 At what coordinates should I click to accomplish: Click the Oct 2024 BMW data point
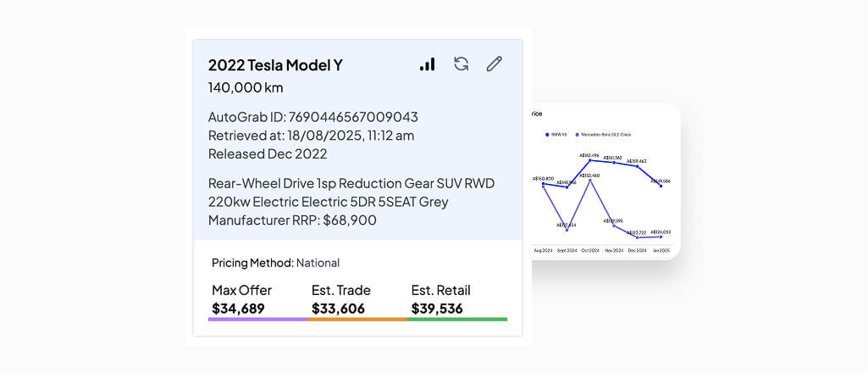tap(590, 160)
